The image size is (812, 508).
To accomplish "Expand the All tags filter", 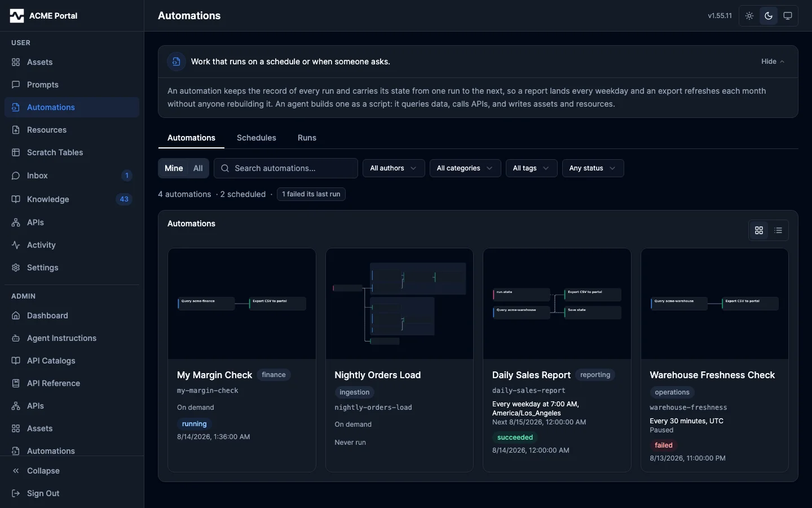I will click(x=532, y=168).
